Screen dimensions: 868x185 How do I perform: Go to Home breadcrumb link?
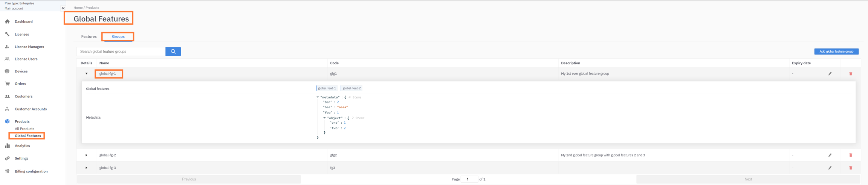pos(78,8)
